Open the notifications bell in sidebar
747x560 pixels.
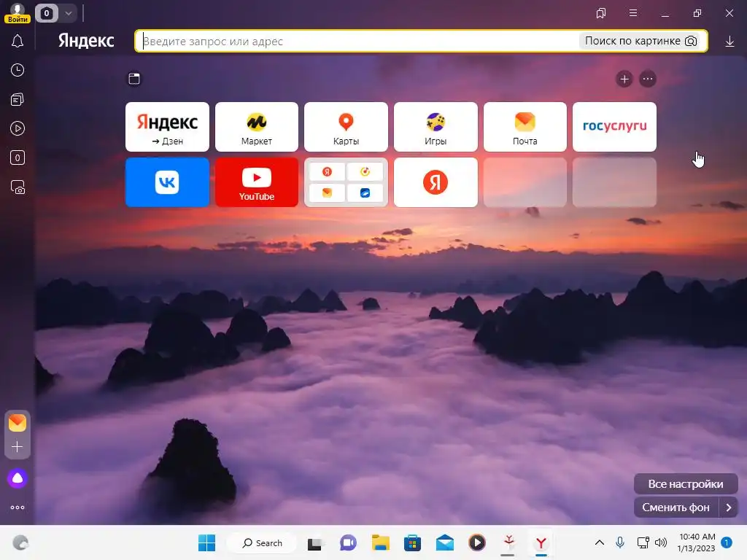point(18,41)
